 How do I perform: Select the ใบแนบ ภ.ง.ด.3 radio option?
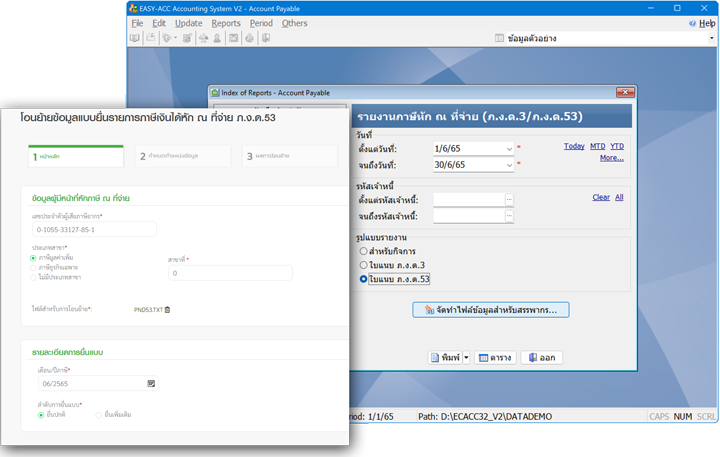click(x=363, y=265)
